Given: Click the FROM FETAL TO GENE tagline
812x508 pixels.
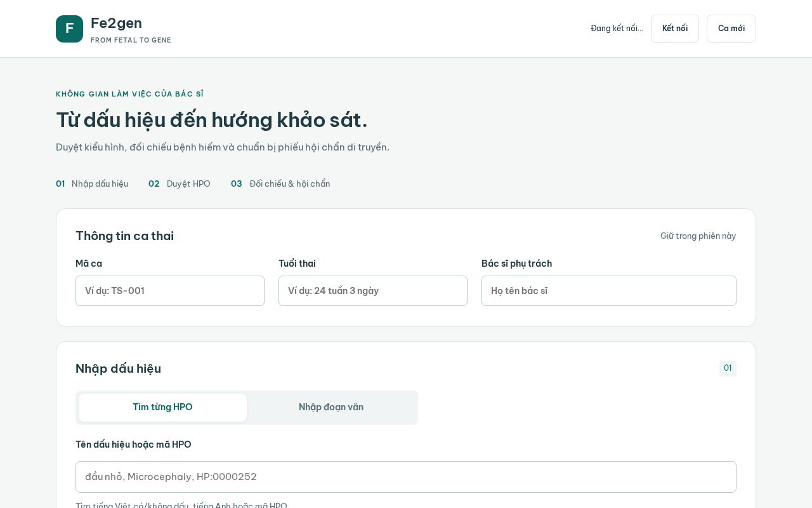Looking at the screenshot, I should [x=131, y=40].
